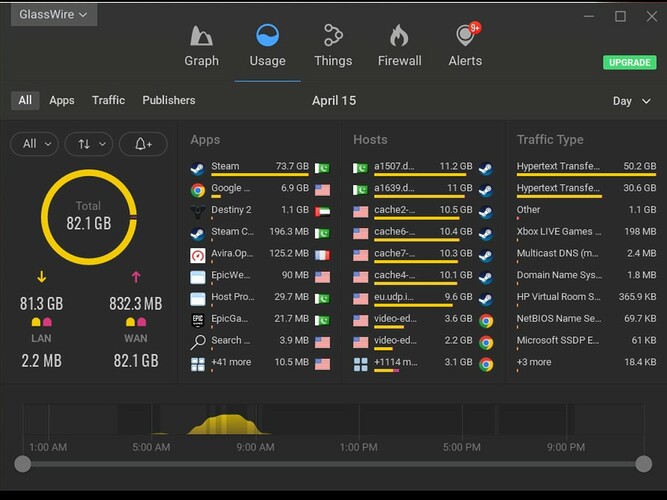The image size is (667, 500).
Task: Click the Steam app icon in Apps list
Action: (x=197, y=167)
